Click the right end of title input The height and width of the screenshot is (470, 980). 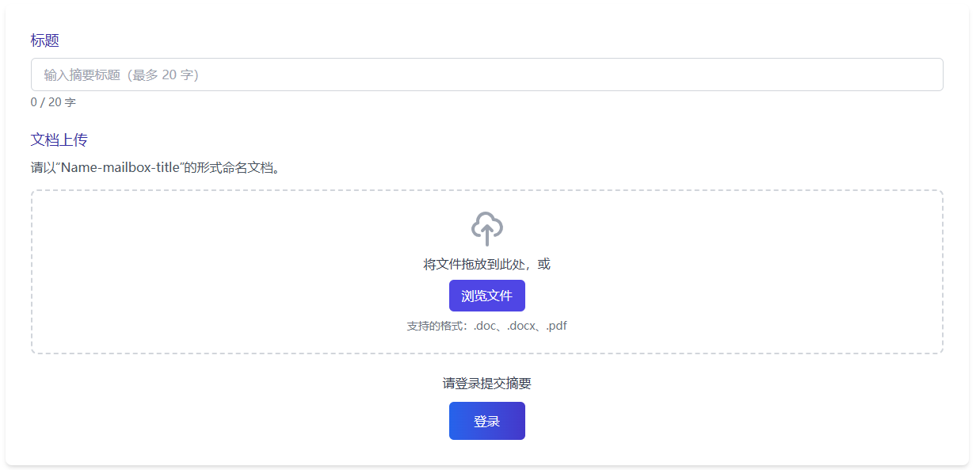(927, 75)
